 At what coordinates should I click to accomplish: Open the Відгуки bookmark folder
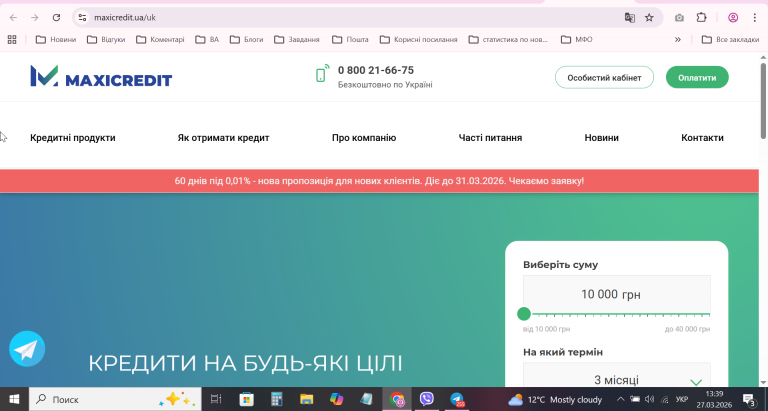tap(106, 39)
